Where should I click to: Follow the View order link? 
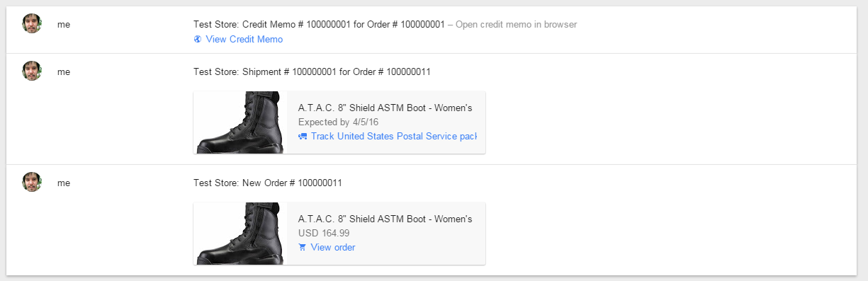coord(333,247)
